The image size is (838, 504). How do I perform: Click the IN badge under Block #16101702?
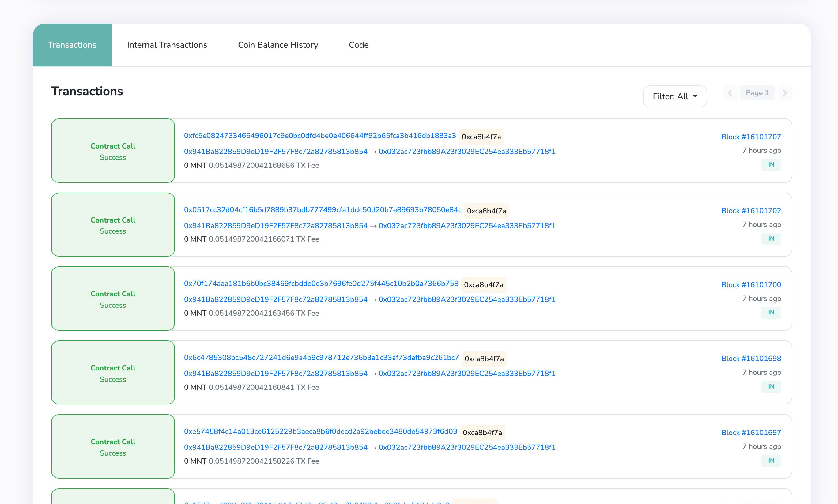point(771,239)
